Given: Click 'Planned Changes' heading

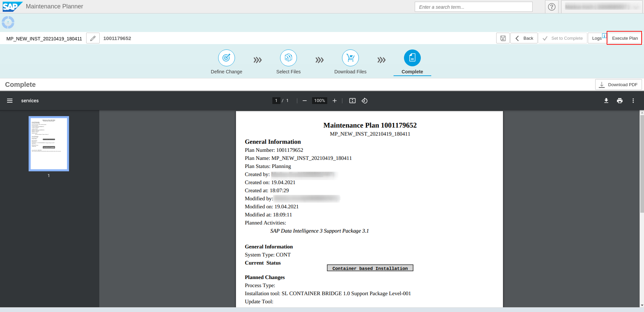Looking at the screenshot, I should pyautogui.click(x=265, y=277).
